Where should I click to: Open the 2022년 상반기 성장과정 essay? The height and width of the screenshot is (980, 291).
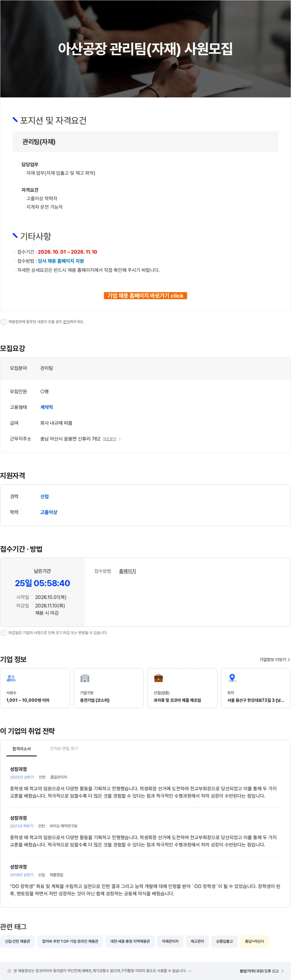145,783
